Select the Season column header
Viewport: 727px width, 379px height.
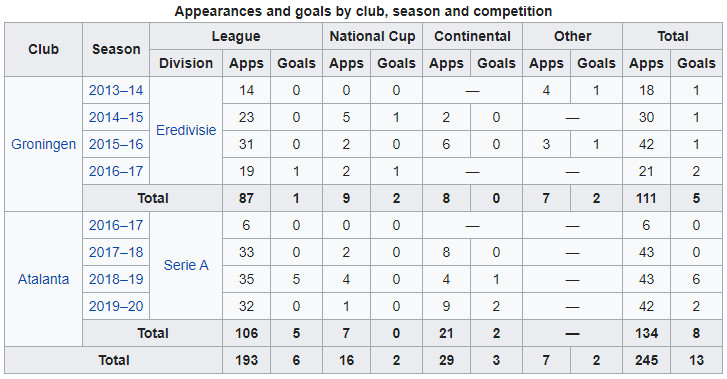(x=116, y=50)
